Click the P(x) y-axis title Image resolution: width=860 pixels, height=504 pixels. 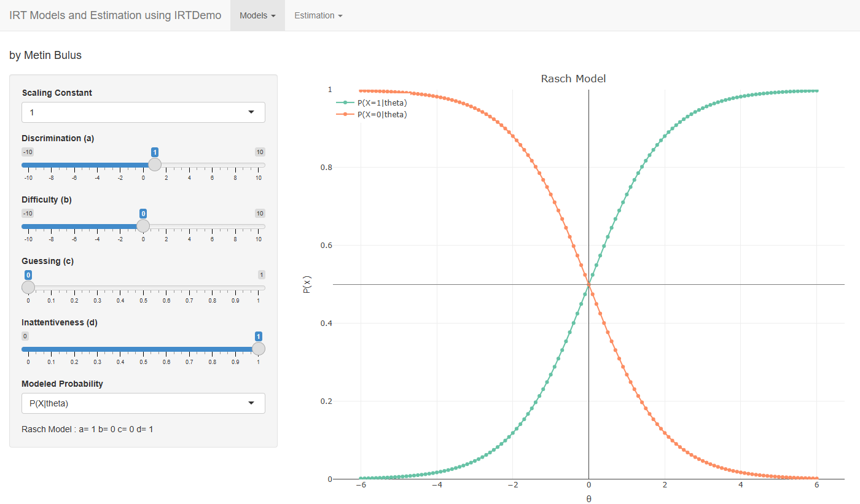(307, 284)
